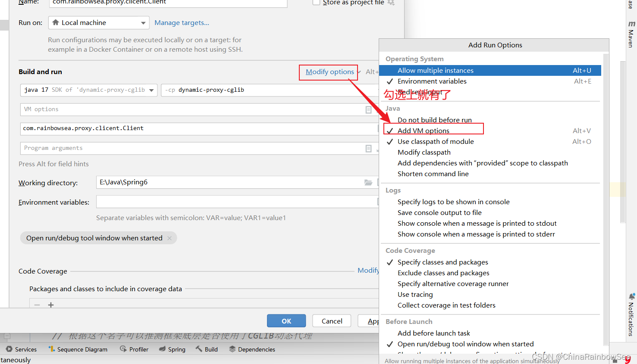Open the Maven side panel

pos(631,34)
